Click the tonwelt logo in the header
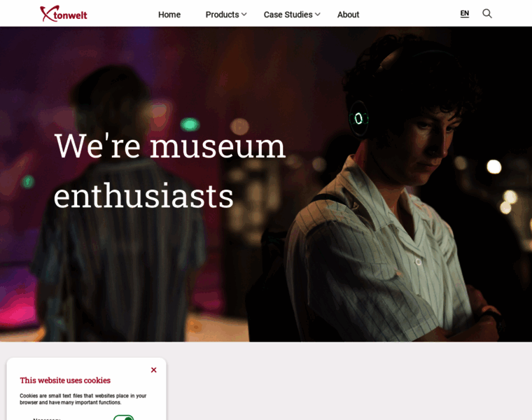This screenshot has width=532, height=420. (x=64, y=14)
